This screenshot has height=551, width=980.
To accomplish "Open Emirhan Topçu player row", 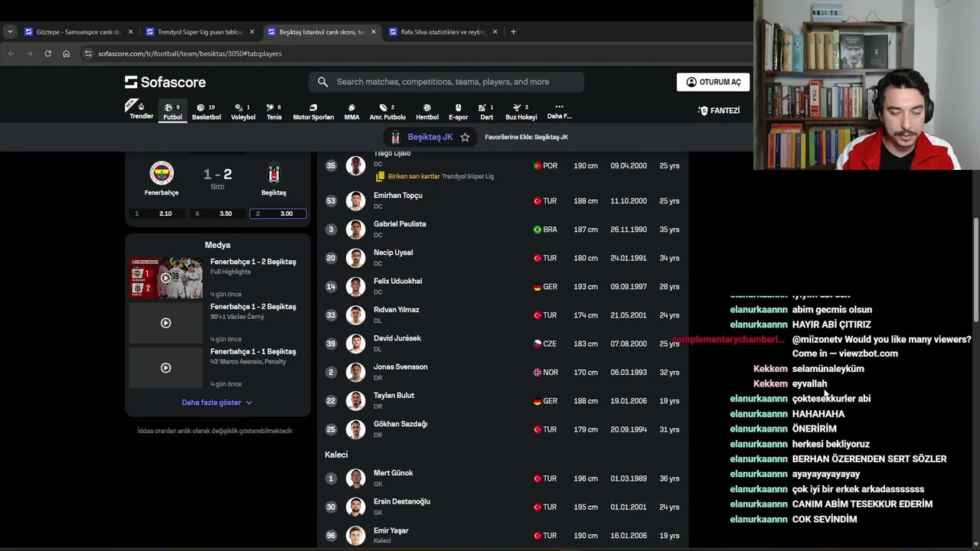I will (x=503, y=201).
